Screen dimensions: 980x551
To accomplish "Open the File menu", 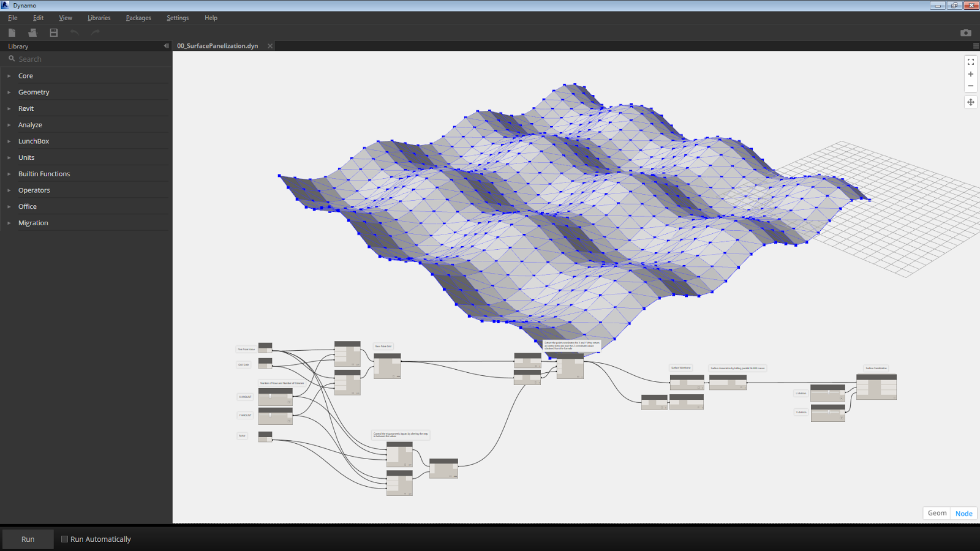I will coord(13,18).
